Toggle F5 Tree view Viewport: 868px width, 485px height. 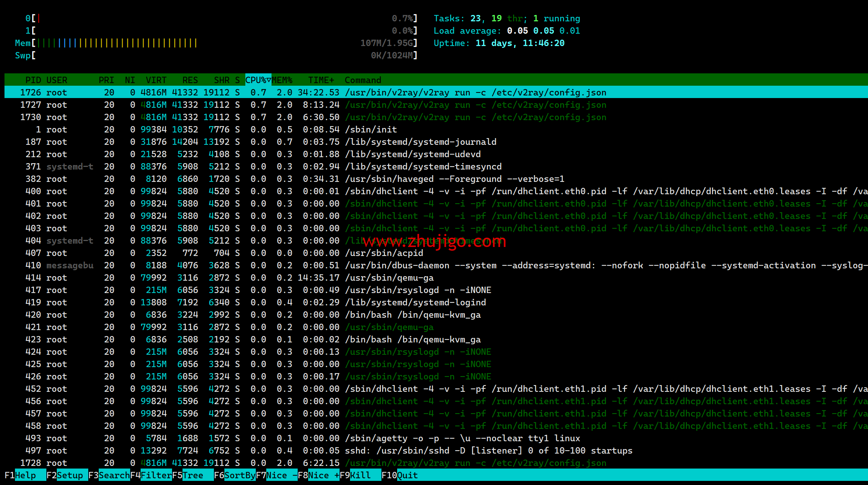[193, 475]
